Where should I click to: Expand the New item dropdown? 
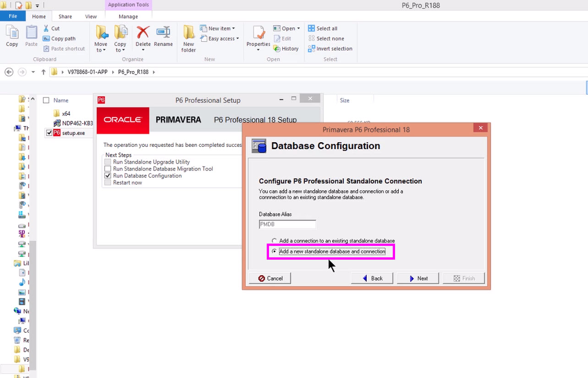point(217,28)
